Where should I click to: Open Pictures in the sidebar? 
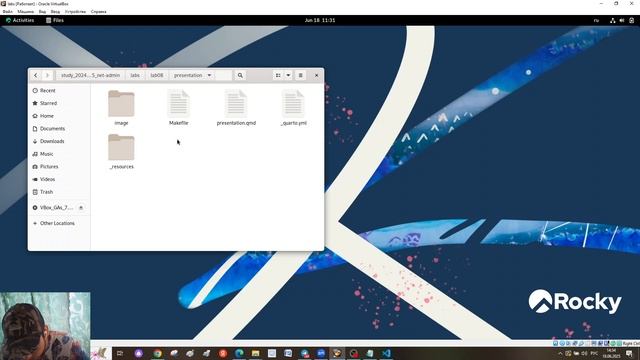pyautogui.click(x=59, y=167)
